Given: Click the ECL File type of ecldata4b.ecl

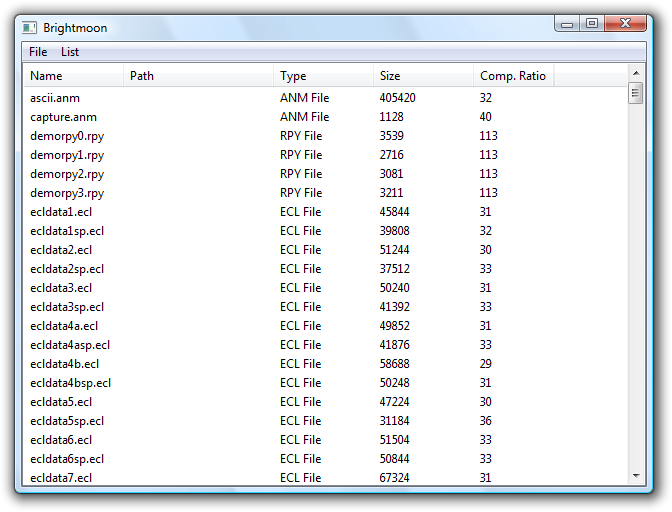Looking at the screenshot, I should pyautogui.click(x=300, y=364).
